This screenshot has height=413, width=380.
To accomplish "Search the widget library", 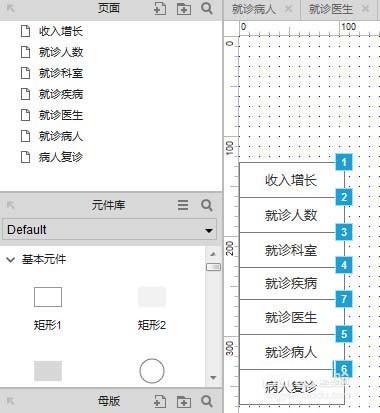I will pos(207,205).
